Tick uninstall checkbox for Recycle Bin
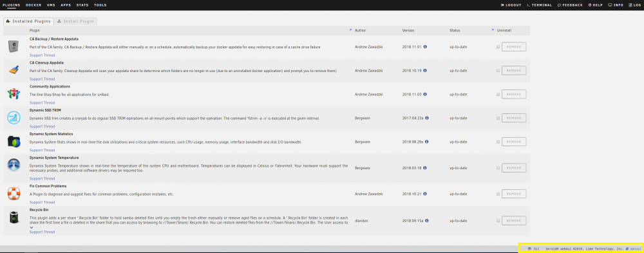 click(498, 221)
